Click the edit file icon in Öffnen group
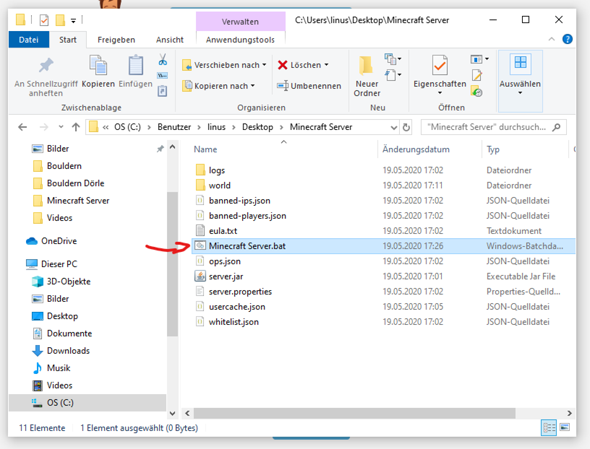Viewport: 590px width, 449px height. (x=477, y=75)
